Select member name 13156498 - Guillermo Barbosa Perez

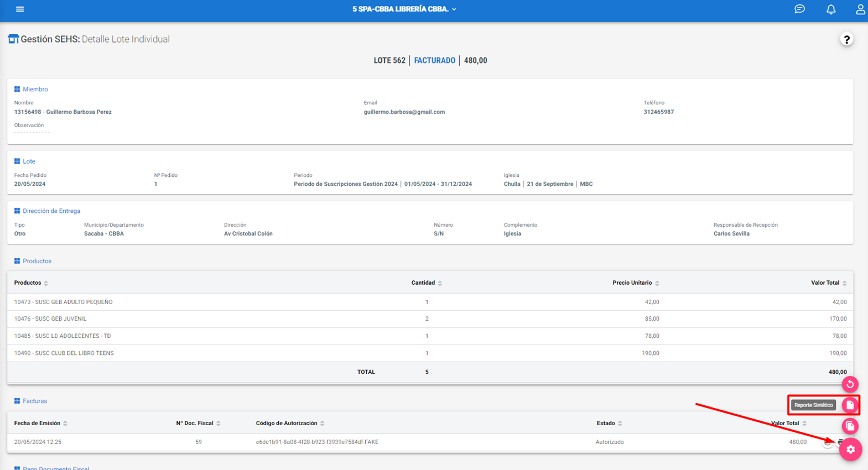(63, 112)
